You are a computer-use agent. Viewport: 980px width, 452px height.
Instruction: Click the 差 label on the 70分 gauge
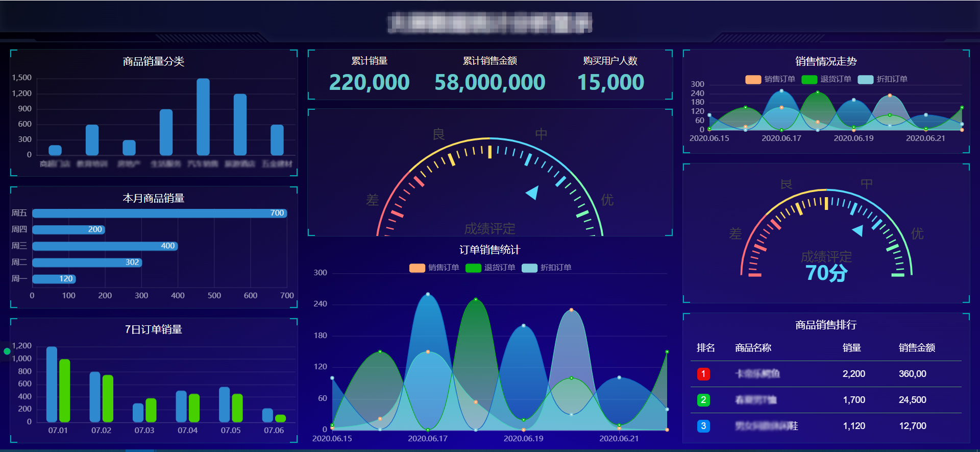click(736, 233)
